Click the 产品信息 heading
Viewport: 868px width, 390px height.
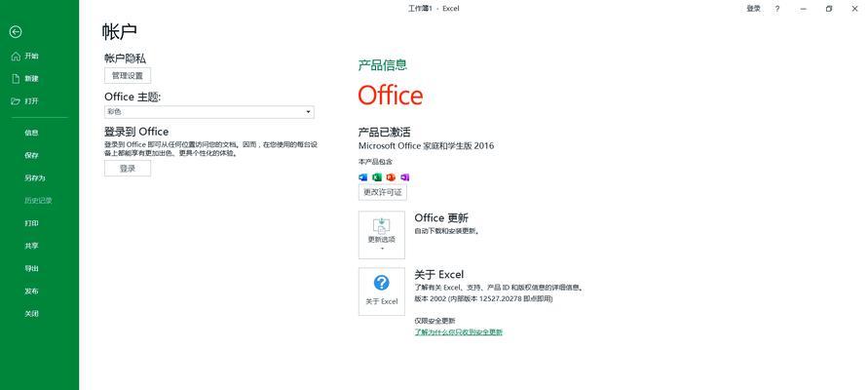pos(383,65)
